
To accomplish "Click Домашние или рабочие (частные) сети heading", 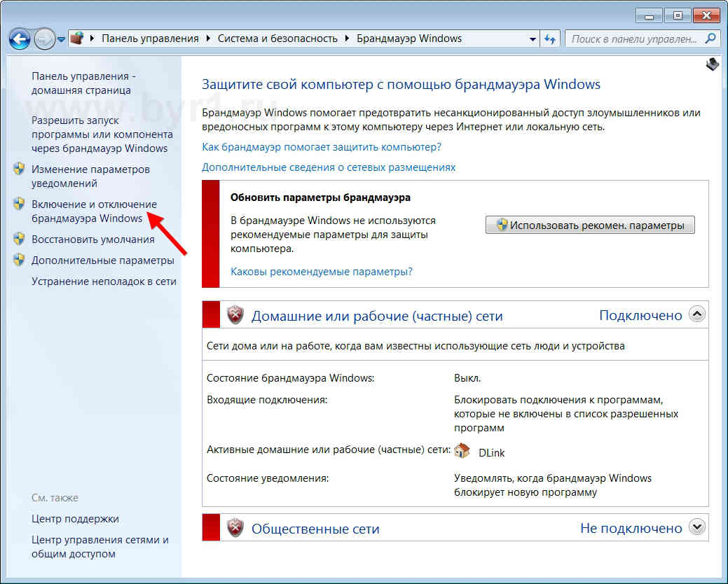I will [x=377, y=316].
